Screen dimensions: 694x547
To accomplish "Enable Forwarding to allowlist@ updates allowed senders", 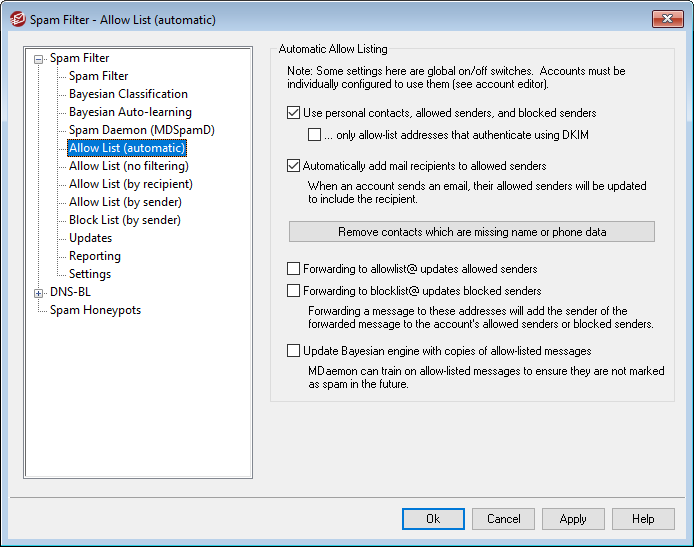I will pos(293,269).
